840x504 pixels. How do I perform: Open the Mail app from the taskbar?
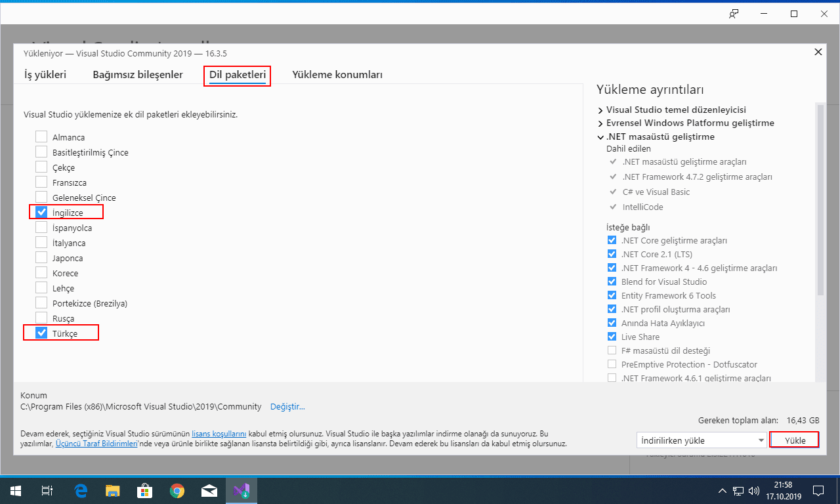click(x=209, y=490)
